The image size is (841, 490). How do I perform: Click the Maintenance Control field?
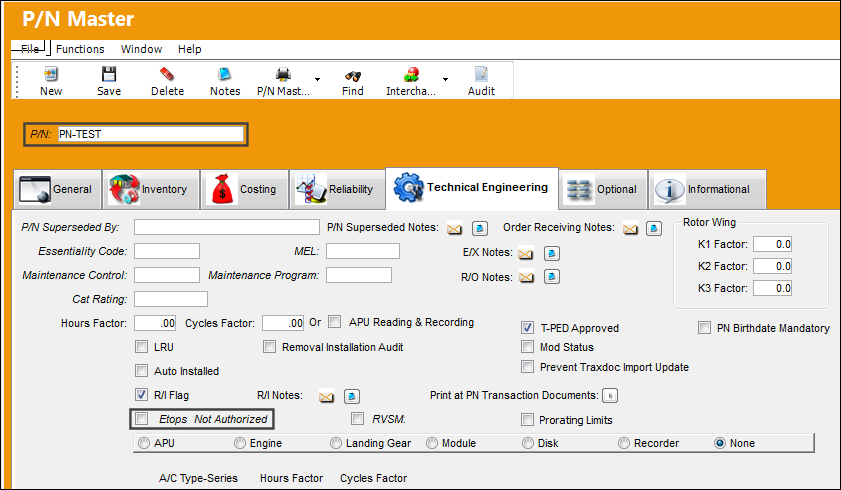tap(167, 275)
